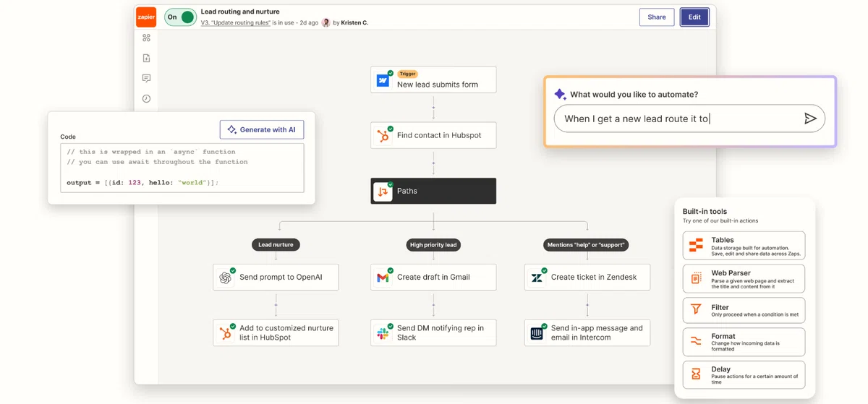Image resolution: width=868 pixels, height=404 pixels.
Task: Click Kristen C. avatar
Action: [325, 22]
